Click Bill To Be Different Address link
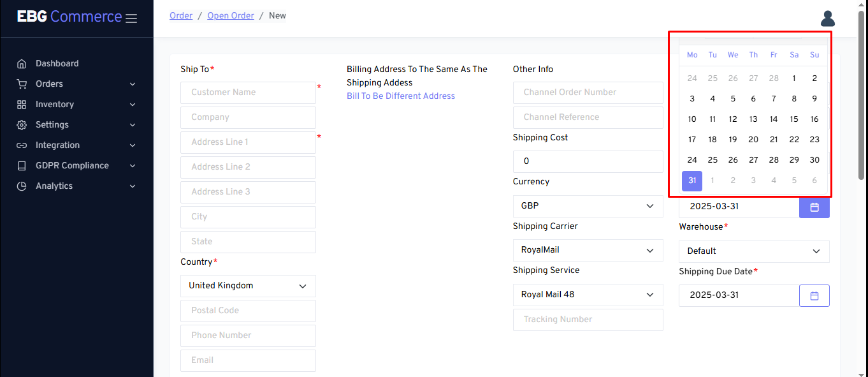Screen dimensions: 868x377 pos(400,96)
